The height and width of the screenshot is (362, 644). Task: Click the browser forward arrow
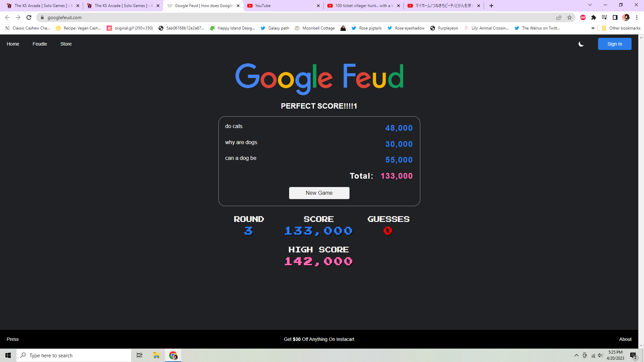pyautogui.click(x=18, y=17)
